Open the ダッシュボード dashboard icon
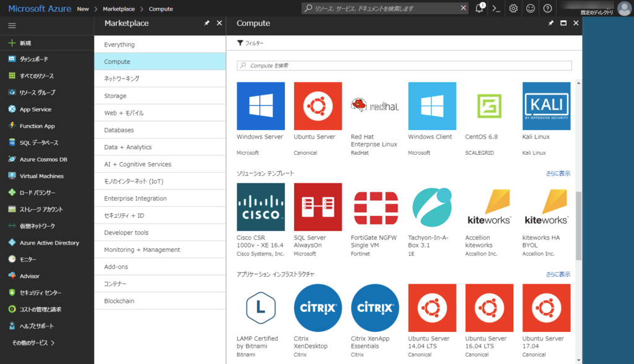 pyautogui.click(x=12, y=59)
